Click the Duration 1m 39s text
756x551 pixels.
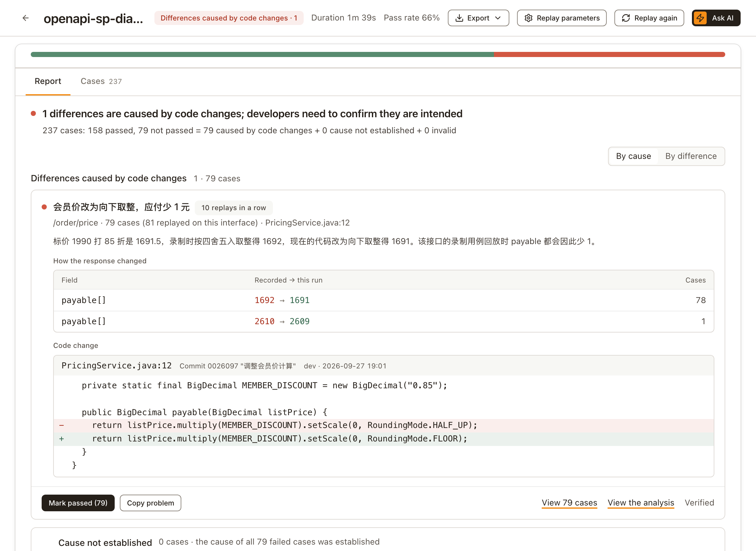(x=343, y=18)
